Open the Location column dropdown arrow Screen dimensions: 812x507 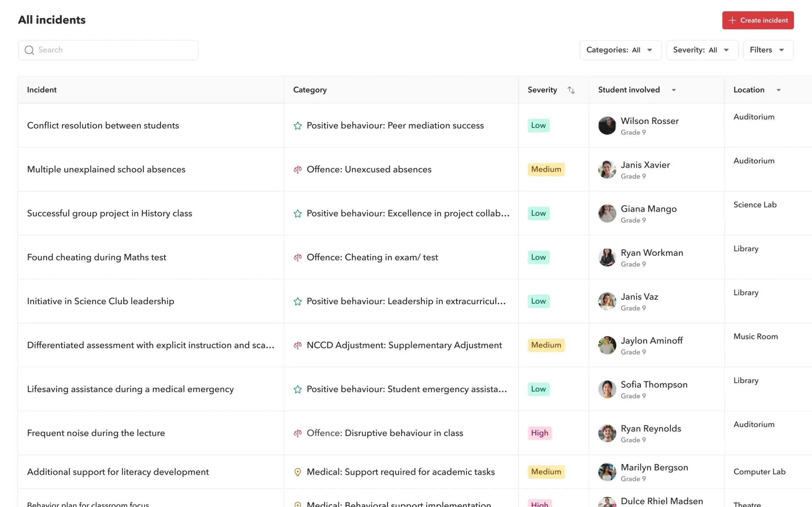click(778, 90)
